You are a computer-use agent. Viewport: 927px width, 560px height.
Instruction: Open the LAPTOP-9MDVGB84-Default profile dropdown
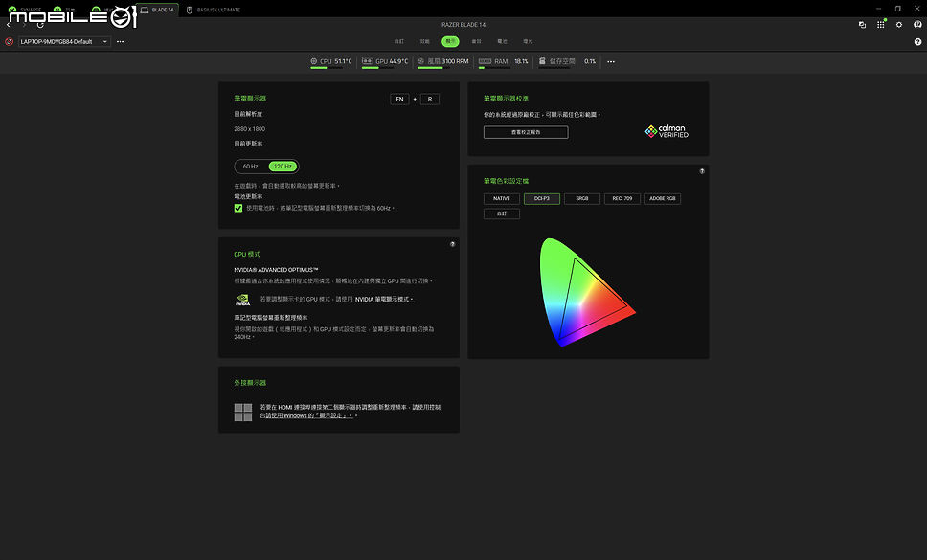click(64, 42)
